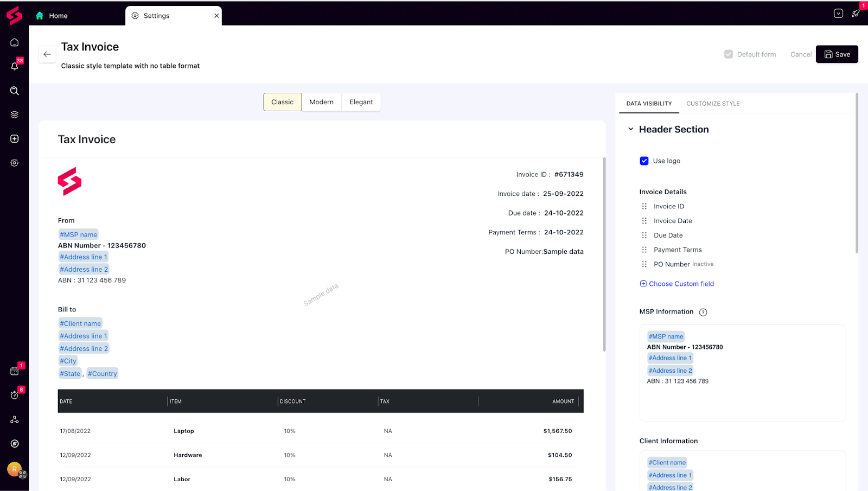Click the red app logo at top left
This screenshot has height=491, width=868.
pos(15,16)
